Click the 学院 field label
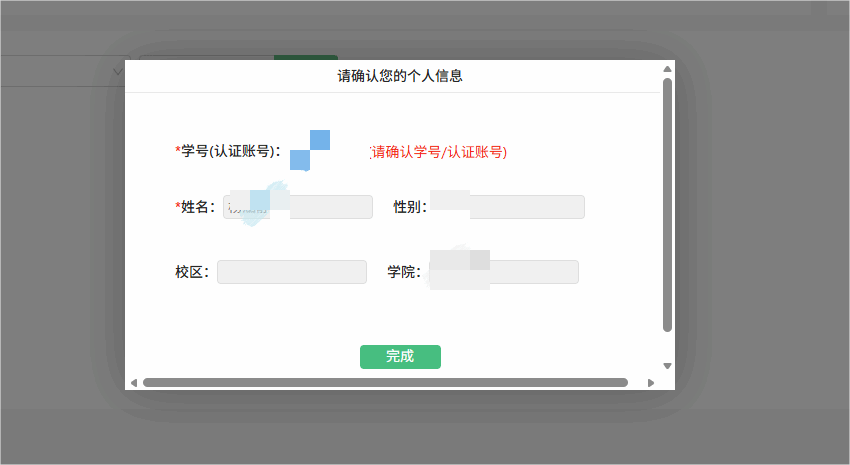Image resolution: width=850 pixels, height=465 pixels. [404, 272]
